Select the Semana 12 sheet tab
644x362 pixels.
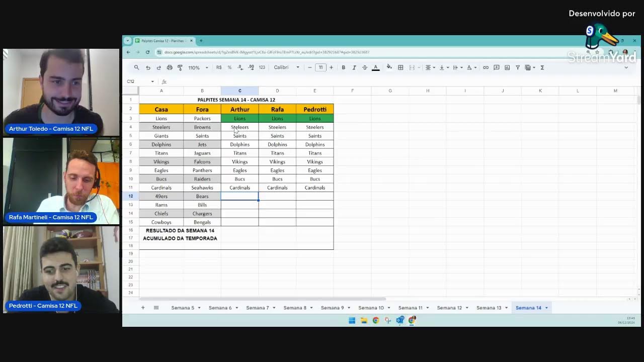449,308
